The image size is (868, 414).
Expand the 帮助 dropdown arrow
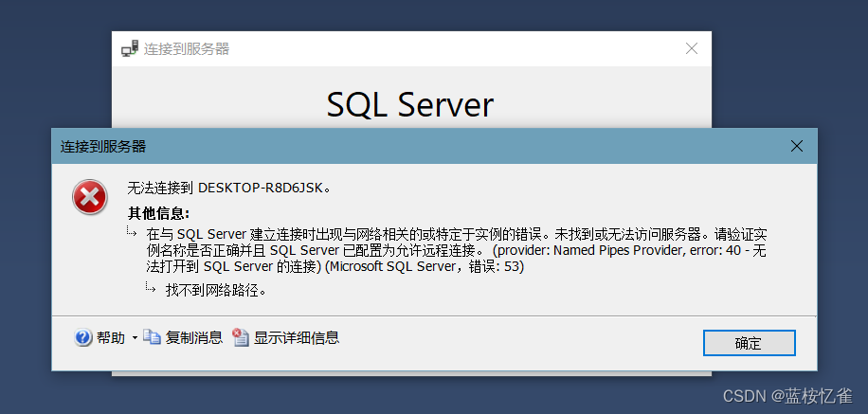135,337
